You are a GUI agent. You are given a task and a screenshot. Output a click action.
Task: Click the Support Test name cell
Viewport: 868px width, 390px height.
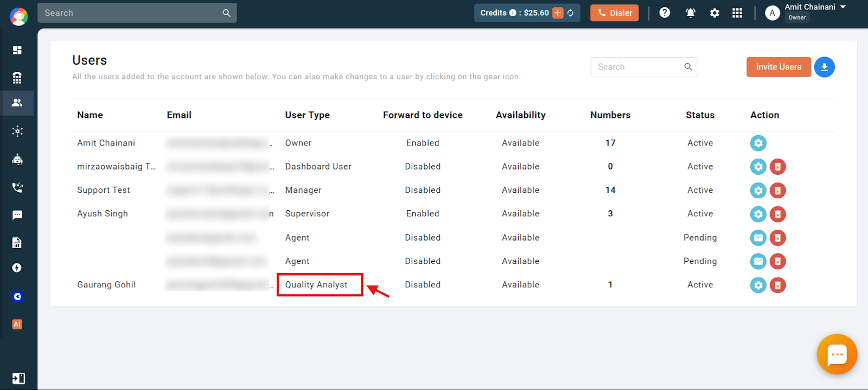104,190
